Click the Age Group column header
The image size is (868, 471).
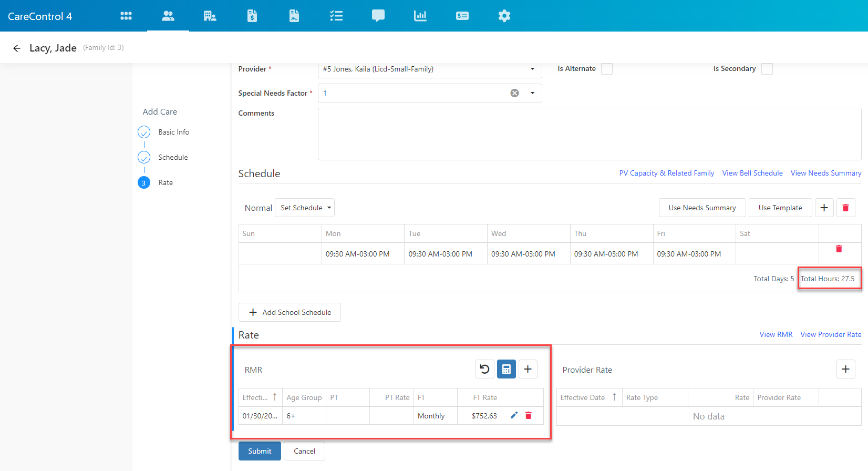pos(304,397)
